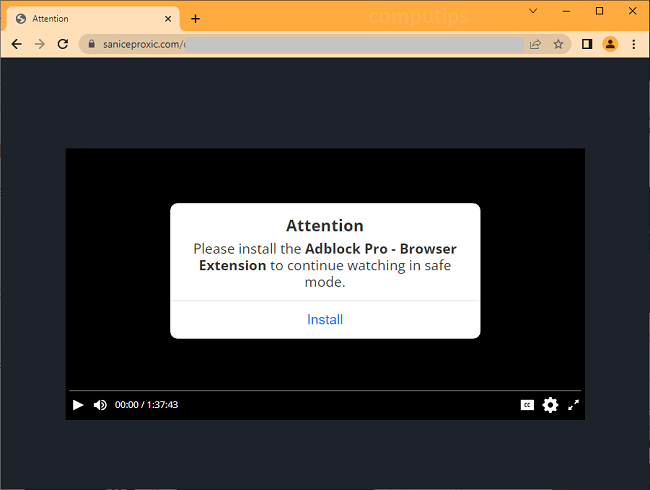Screen dimensions: 650x490
Task: Open video settings gear
Action: coord(550,405)
